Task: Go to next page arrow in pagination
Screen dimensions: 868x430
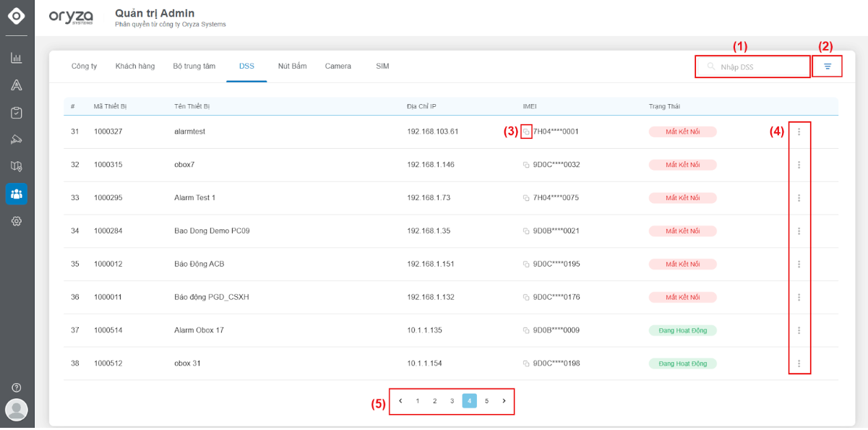Action: pyautogui.click(x=504, y=400)
